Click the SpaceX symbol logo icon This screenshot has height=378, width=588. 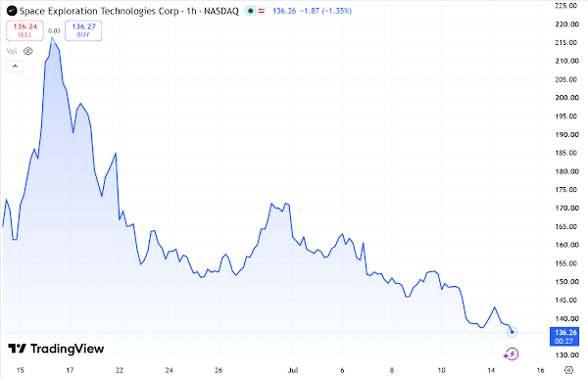[12, 11]
